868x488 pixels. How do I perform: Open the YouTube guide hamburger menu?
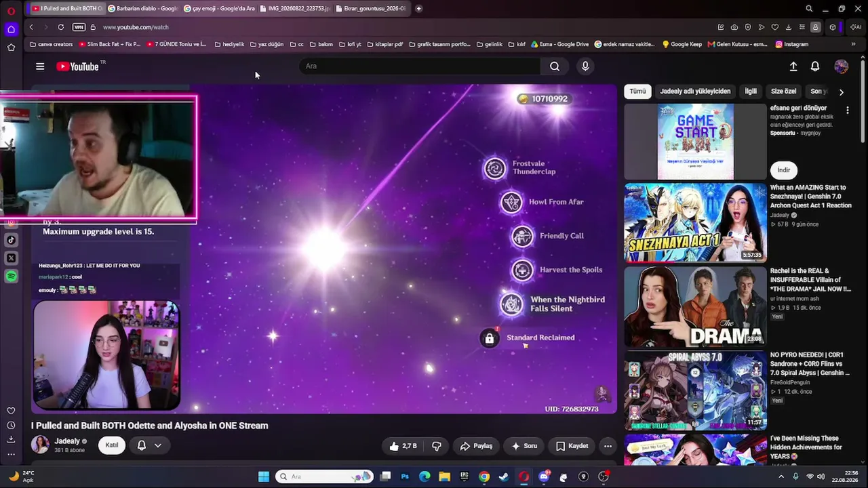[x=40, y=66]
